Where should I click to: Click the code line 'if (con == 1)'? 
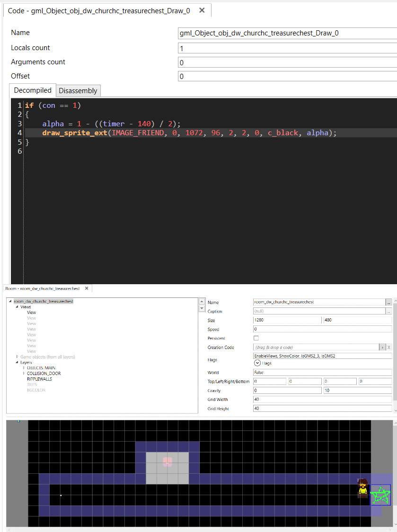click(x=53, y=105)
